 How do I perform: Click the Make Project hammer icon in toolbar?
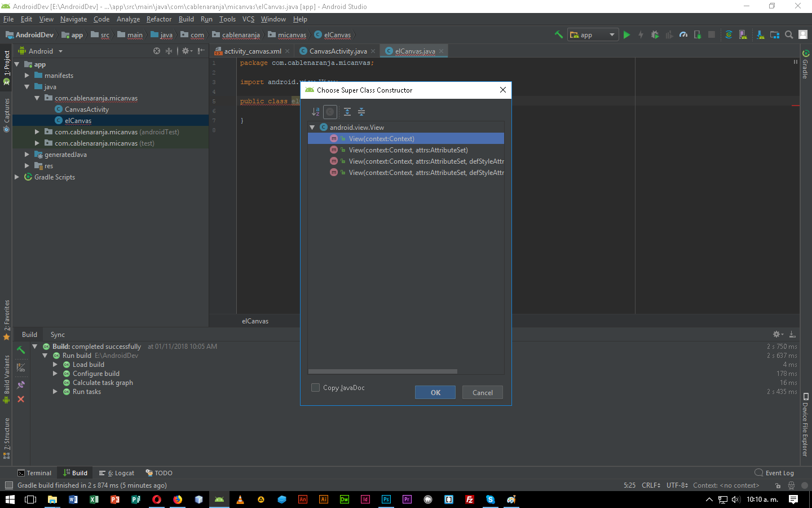(x=559, y=34)
